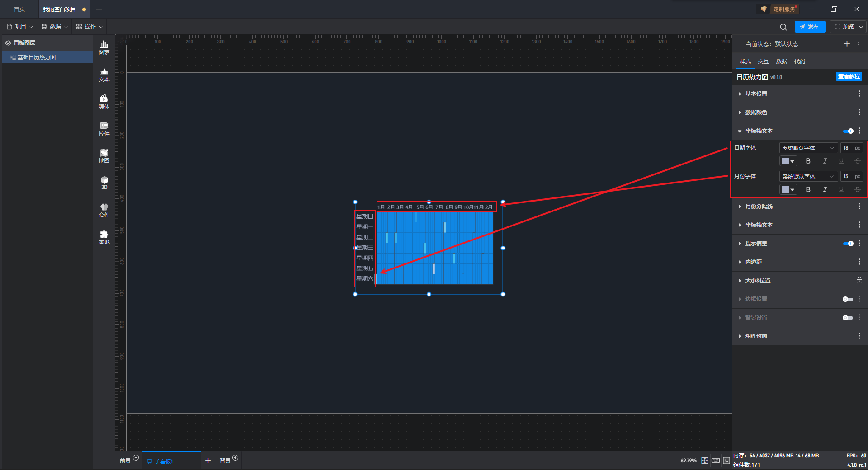Image resolution: width=868 pixels, height=470 pixels.
Task: Open the 内边距 three-dot menu
Action: tap(859, 262)
